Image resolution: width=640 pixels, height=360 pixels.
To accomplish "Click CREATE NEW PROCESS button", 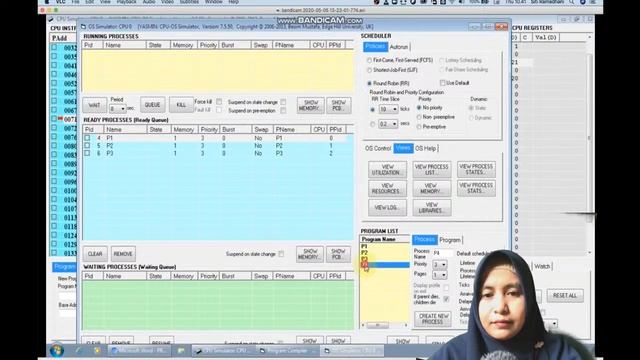I will pyautogui.click(x=433, y=319).
